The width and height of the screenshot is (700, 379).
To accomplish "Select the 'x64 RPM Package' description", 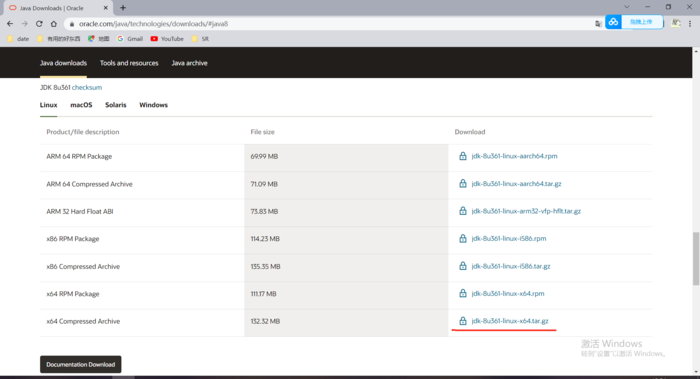I will point(73,294).
